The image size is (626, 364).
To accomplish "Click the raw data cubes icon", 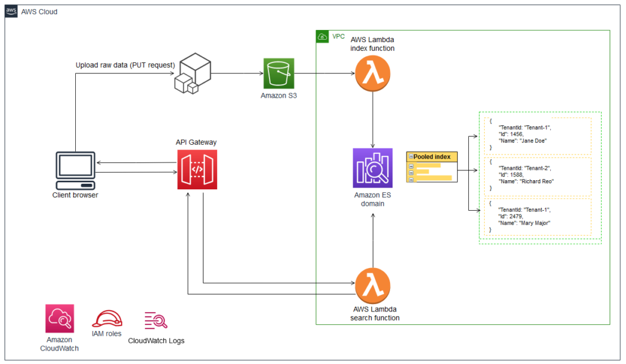I will coord(193,73).
